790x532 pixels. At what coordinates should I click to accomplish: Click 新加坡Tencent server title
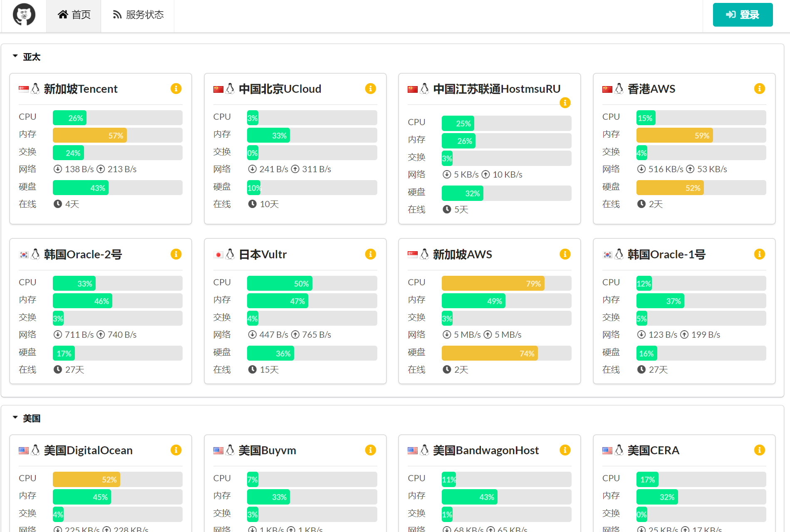[81, 89]
